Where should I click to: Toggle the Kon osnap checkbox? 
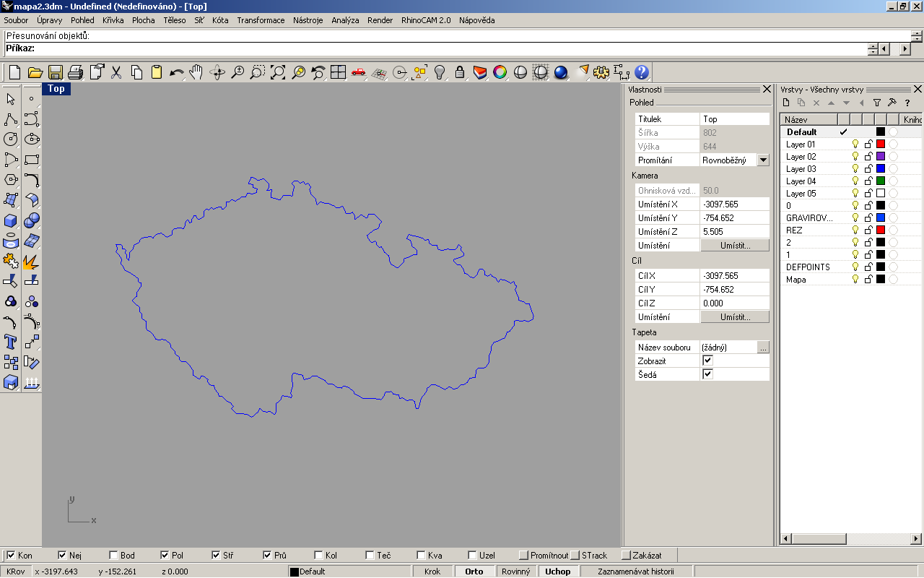pyautogui.click(x=11, y=556)
